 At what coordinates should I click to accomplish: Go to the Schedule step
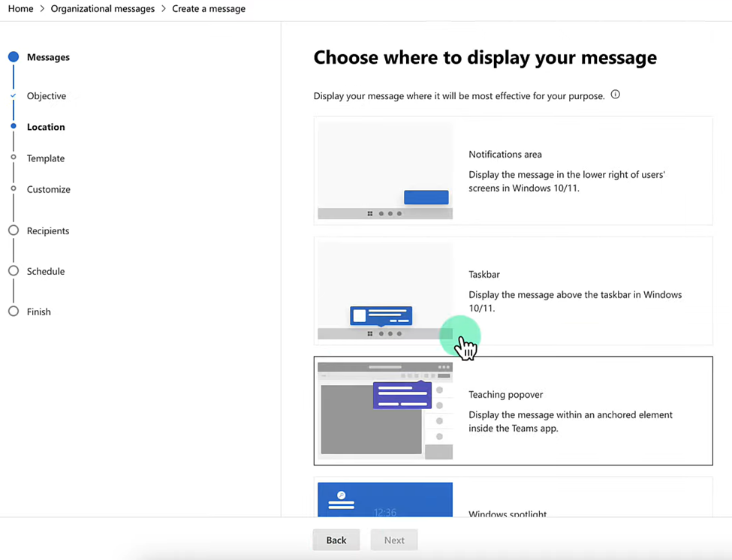click(46, 271)
